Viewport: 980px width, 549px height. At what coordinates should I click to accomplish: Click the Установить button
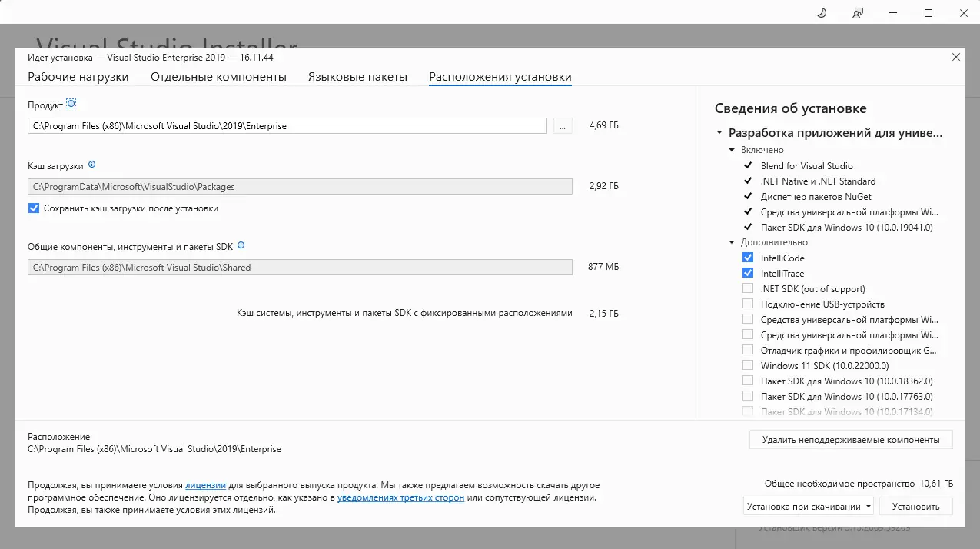tap(916, 507)
